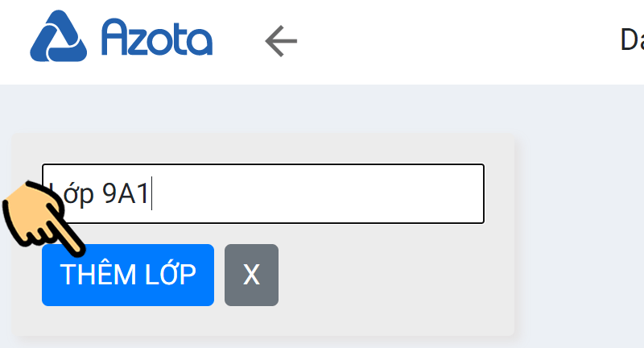Screen dimensions: 644x348
Task: Click the blue Azota brand name
Action: tap(157, 37)
